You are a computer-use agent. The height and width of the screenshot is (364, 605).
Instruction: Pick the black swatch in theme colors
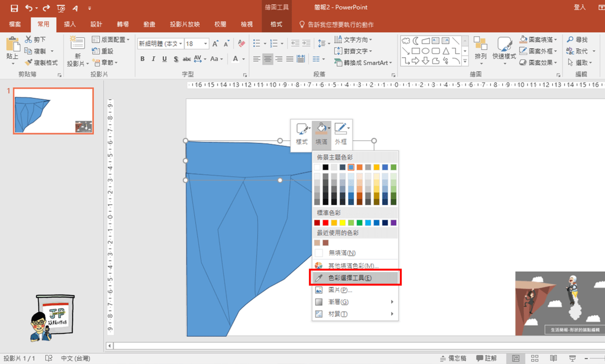coord(326,167)
